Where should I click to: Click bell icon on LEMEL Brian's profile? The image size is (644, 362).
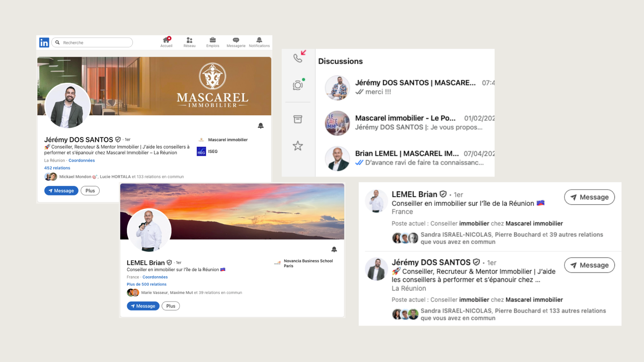(334, 249)
